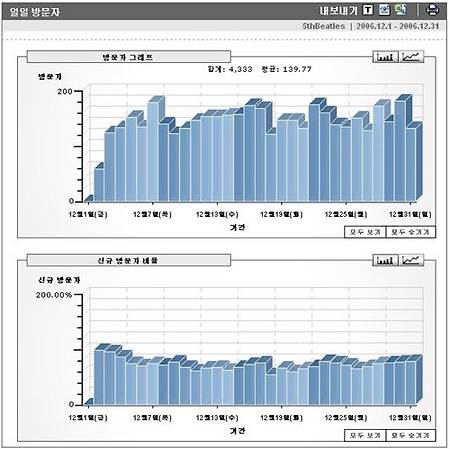Image resolution: width=450 pixels, height=449 pixels.
Task: Switch visitor graph to line chart view
Action: (x=411, y=57)
